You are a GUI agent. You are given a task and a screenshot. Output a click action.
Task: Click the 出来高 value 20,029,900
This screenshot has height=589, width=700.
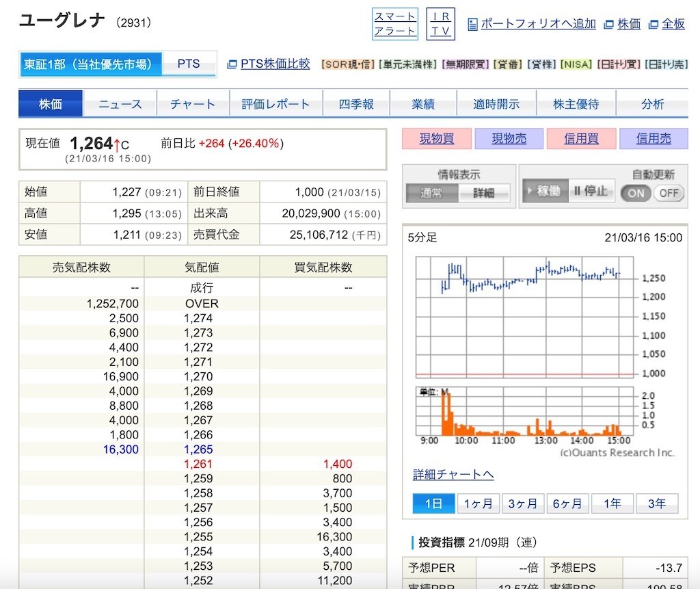coord(311,213)
